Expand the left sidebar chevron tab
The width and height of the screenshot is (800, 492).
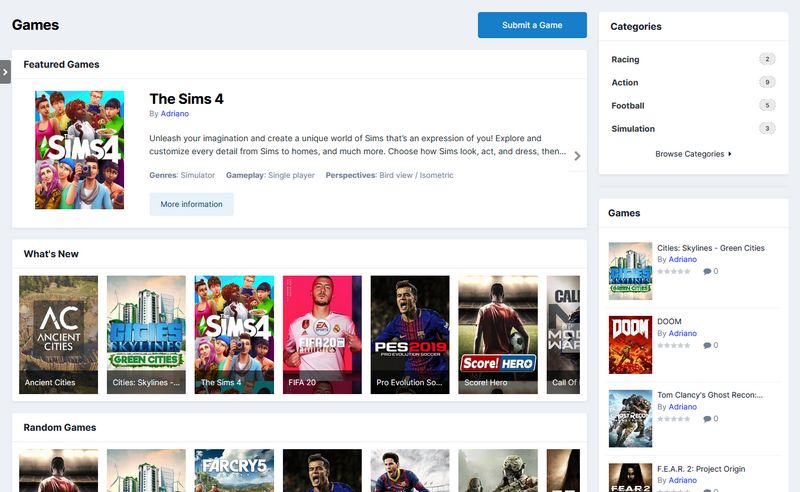point(5,72)
